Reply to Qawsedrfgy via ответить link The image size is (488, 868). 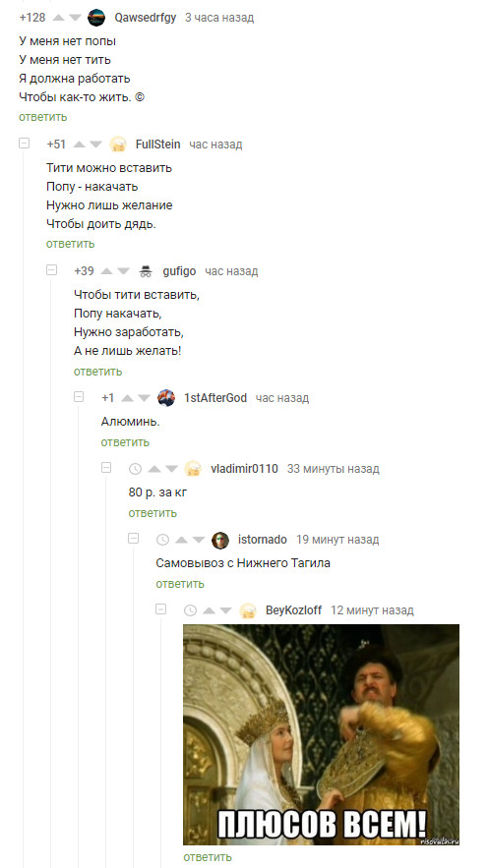click(x=43, y=117)
